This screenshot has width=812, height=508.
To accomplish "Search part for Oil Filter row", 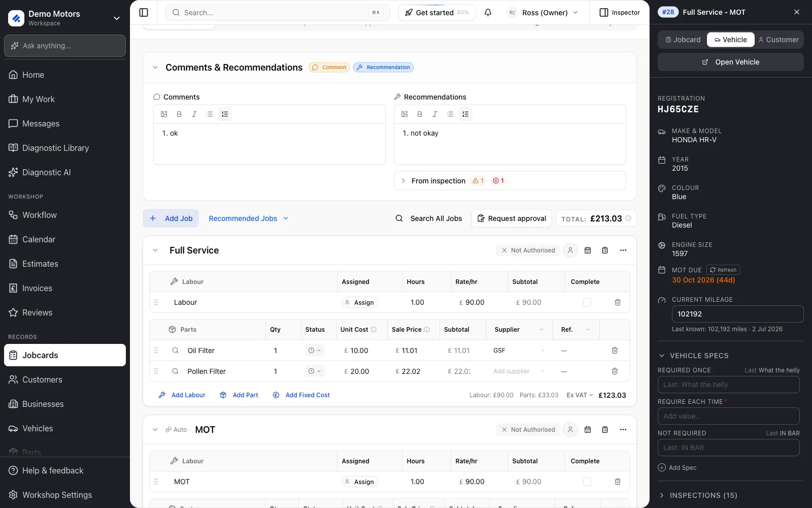I will tap(175, 351).
